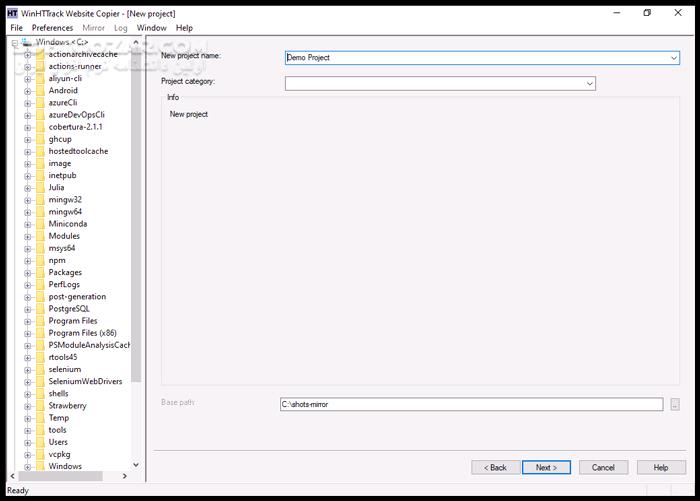The height and width of the screenshot is (501, 700).
Task: Click the PostgreSQL folder icon
Action: pos(40,309)
